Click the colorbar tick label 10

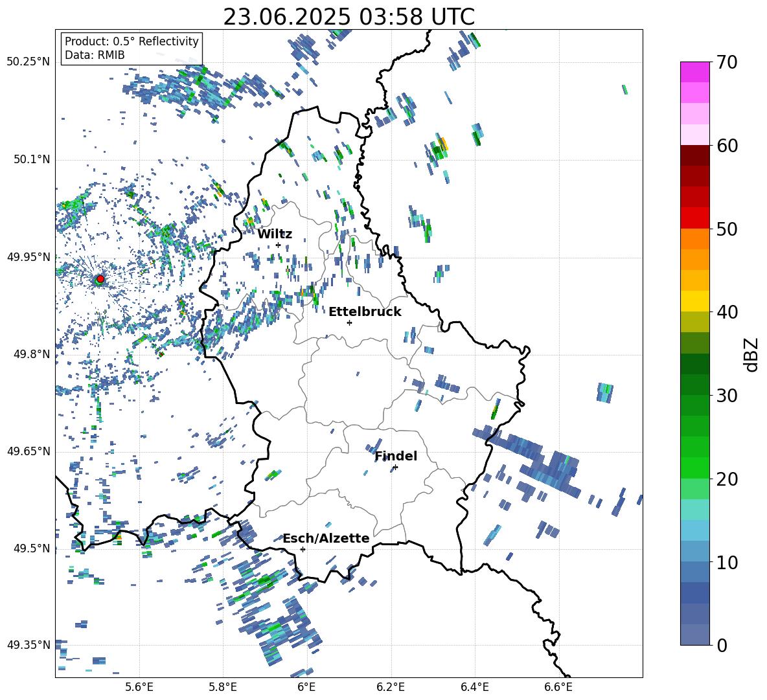point(727,562)
